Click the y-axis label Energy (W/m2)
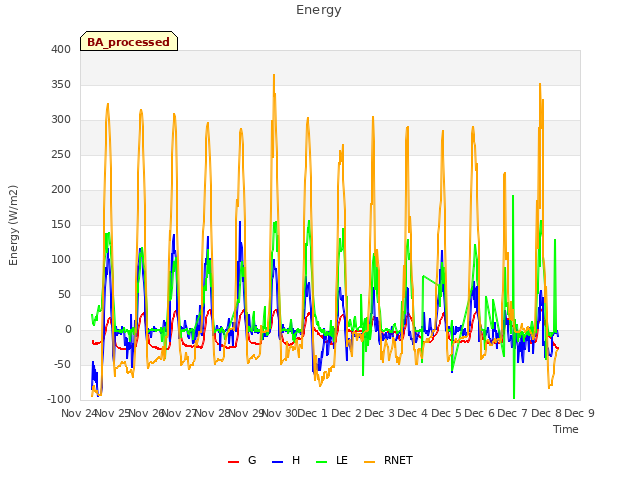This screenshot has height=480, width=640. (13, 225)
